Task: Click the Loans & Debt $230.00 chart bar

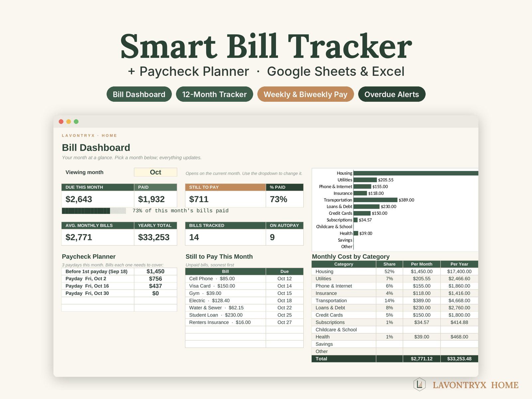Action: point(366,206)
